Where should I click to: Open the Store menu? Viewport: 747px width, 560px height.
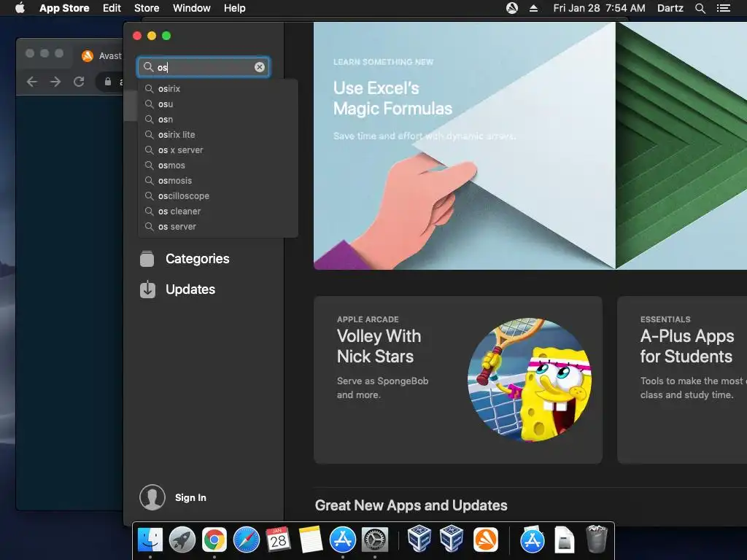pos(147,8)
